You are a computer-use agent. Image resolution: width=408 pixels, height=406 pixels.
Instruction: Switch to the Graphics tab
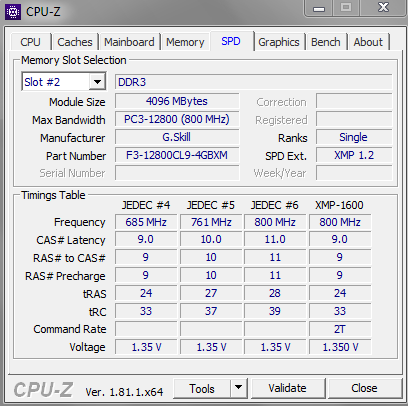[279, 42]
